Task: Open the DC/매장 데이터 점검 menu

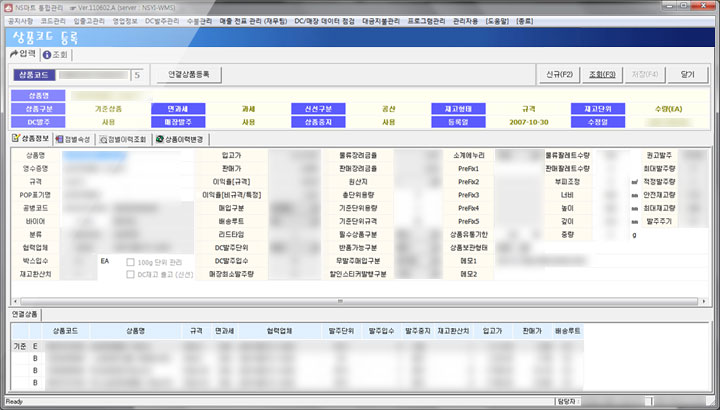Action: pyautogui.click(x=325, y=21)
